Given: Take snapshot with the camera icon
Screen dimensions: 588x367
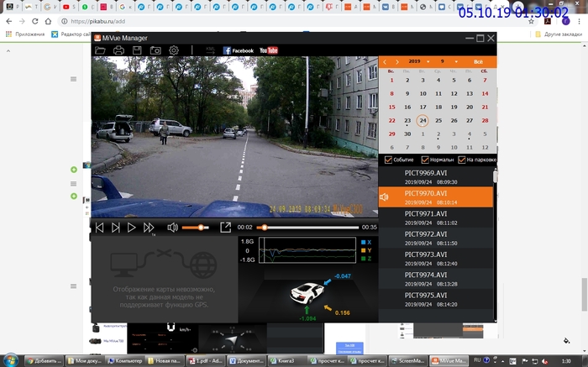Looking at the screenshot, I should click(155, 50).
